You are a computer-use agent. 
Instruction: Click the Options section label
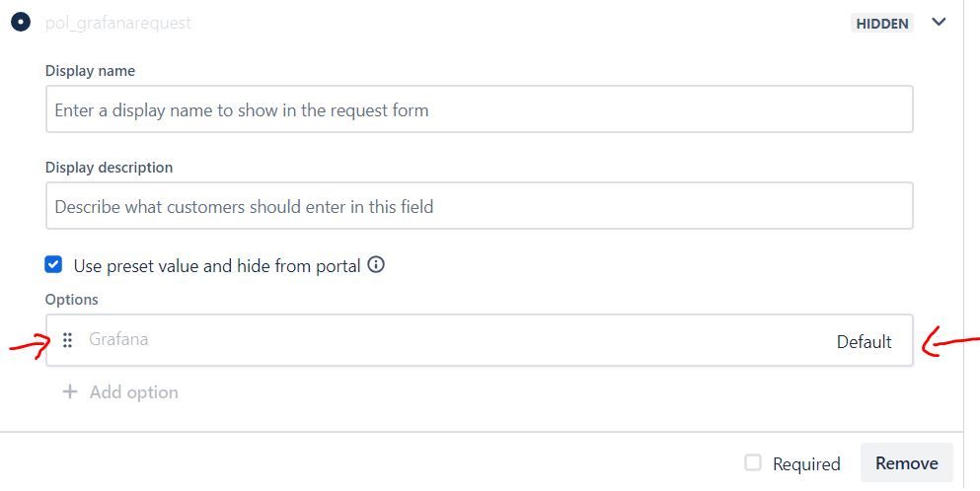71,299
